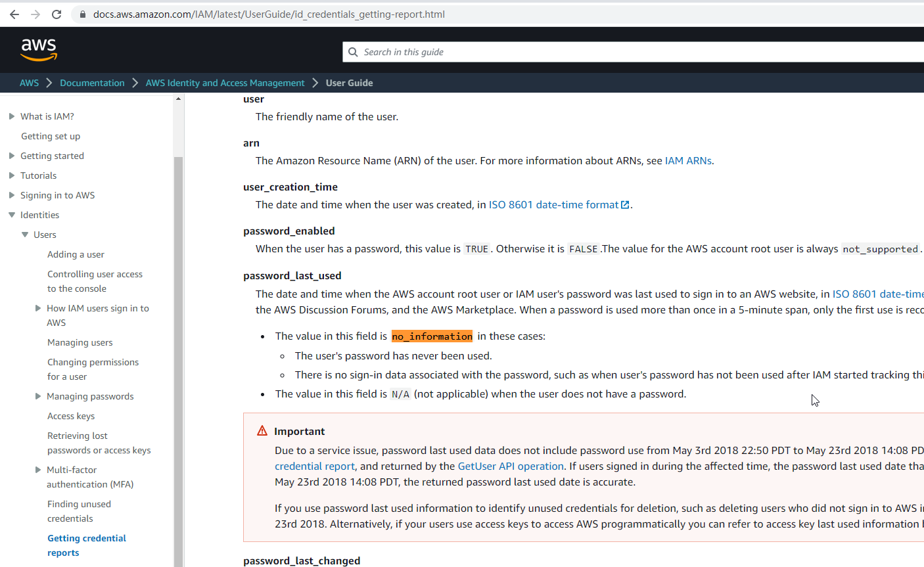Viewport: 924px width, 567px height.
Task: Click the padlock site info icon
Action: (x=82, y=14)
